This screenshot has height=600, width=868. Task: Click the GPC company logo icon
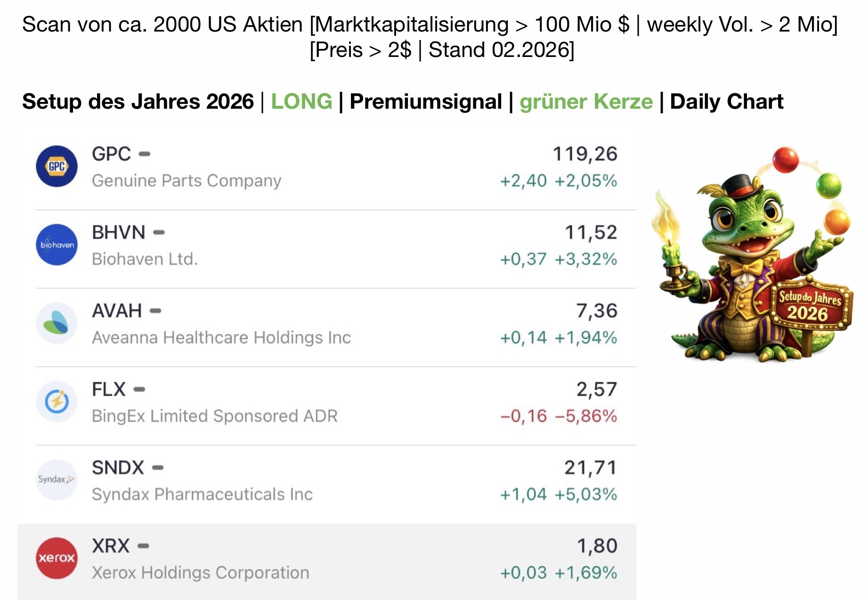[57, 166]
